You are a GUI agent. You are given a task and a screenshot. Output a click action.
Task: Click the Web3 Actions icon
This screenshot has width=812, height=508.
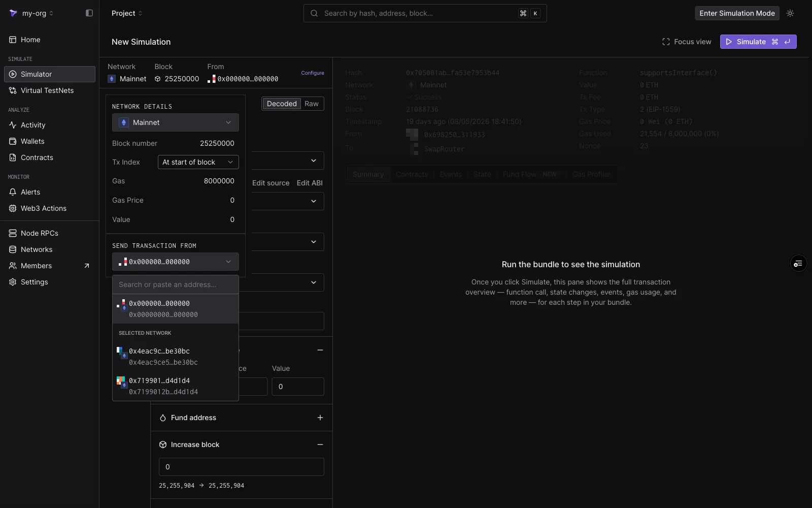point(13,208)
